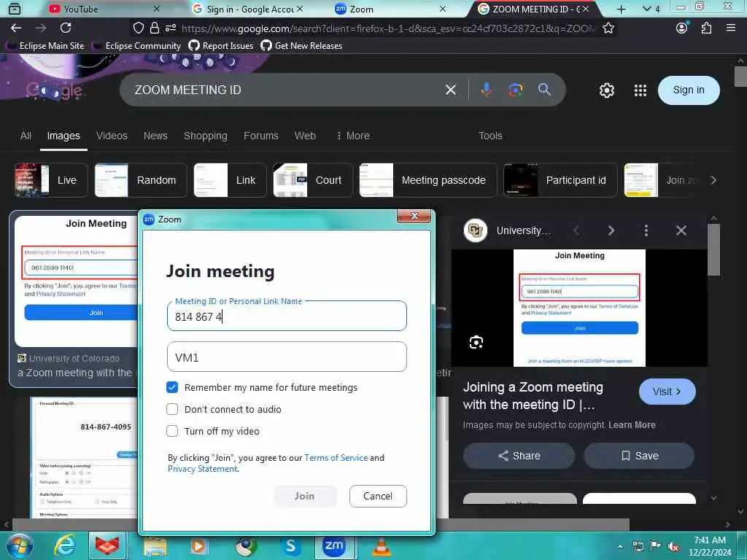747x560 pixels.
Task: Open the file explorer taskbar icon
Action: (155, 547)
